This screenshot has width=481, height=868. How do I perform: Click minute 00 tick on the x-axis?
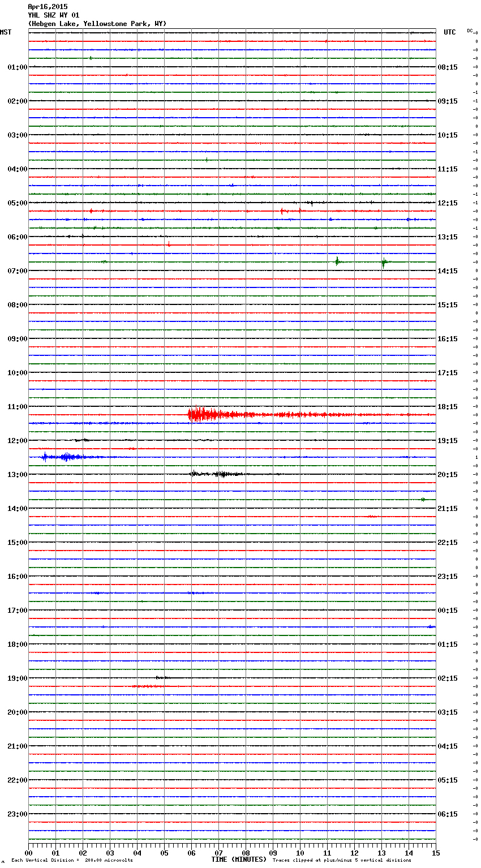(x=29, y=853)
